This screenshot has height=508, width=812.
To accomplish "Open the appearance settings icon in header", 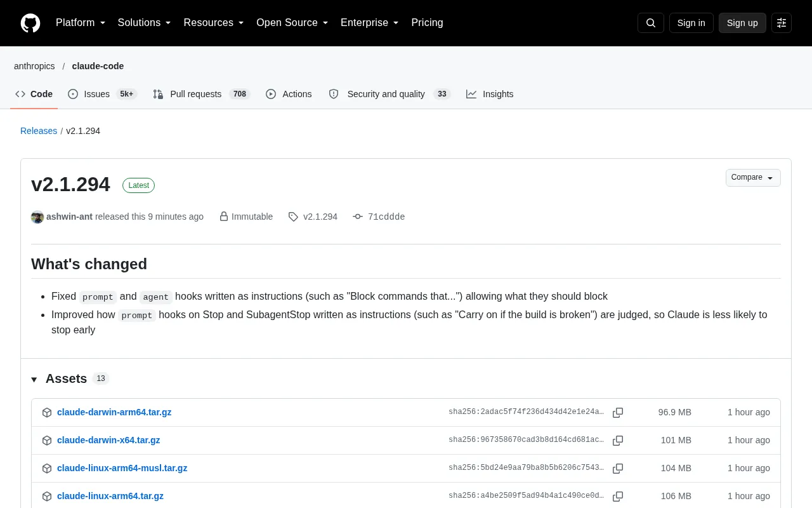I will [x=782, y=23].
